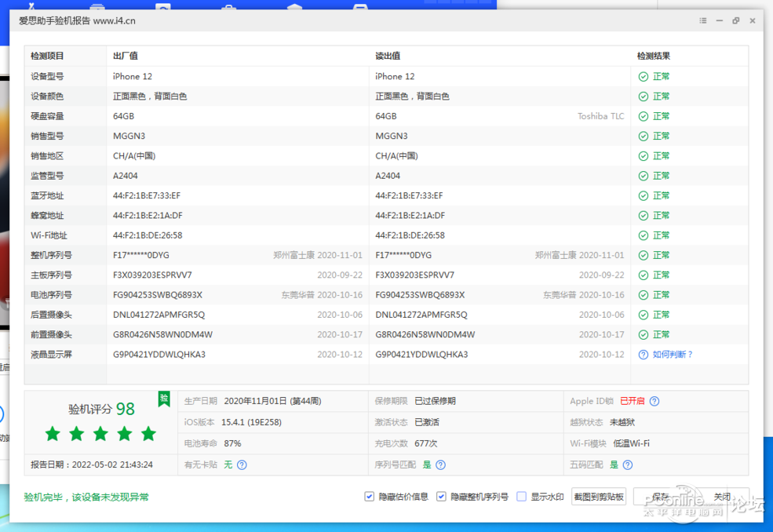The width and height of the screenshot is (773, 532).
Task: Click the 正常 check icon for 销售地区
Action: (x=644, y=156)
